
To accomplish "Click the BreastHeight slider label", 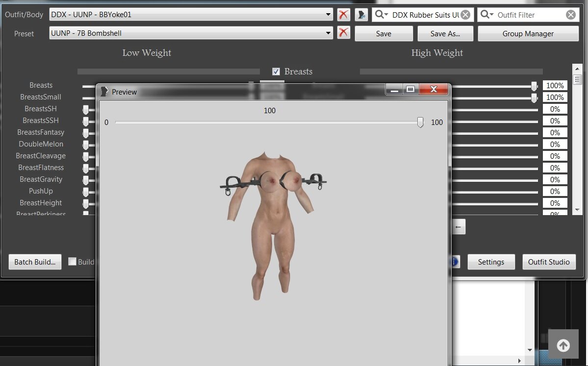I will (x=41, y=203).
